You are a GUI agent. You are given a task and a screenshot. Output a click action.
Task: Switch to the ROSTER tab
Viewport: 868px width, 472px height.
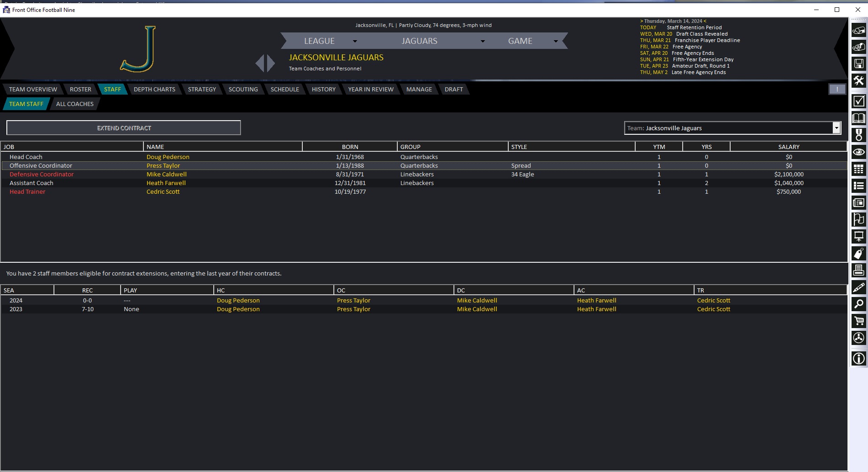point(80,89)
